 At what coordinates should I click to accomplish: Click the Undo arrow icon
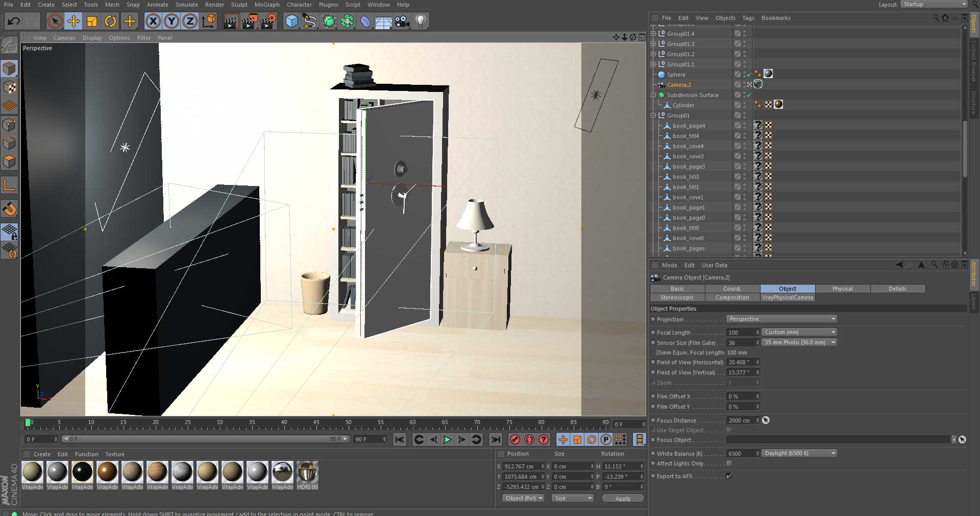coord(14,21)
